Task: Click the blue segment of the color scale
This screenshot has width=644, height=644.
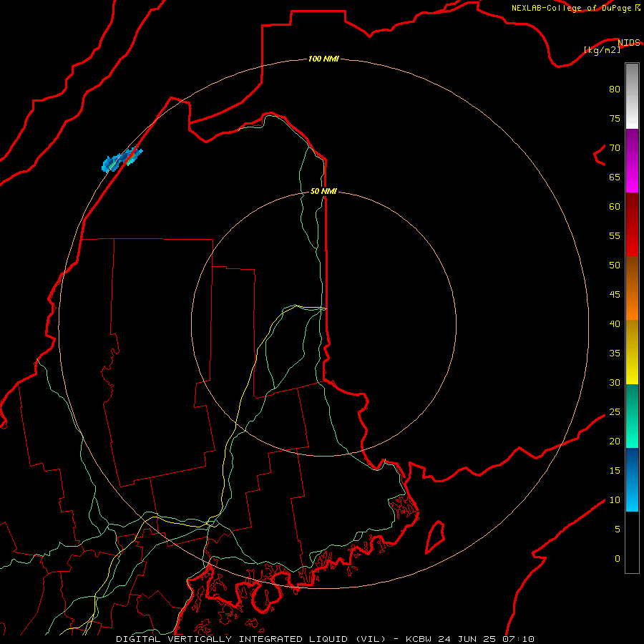Action: [632, 479]
